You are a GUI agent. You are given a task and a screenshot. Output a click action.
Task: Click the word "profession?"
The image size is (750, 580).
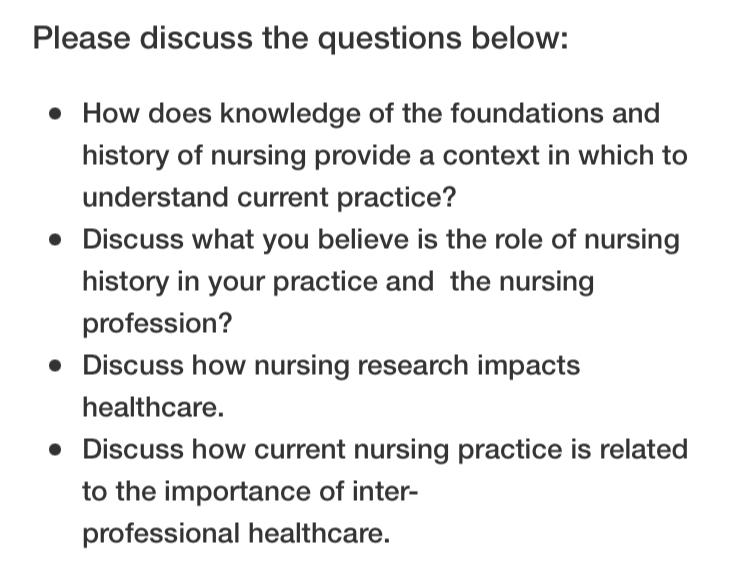point(157,324)
